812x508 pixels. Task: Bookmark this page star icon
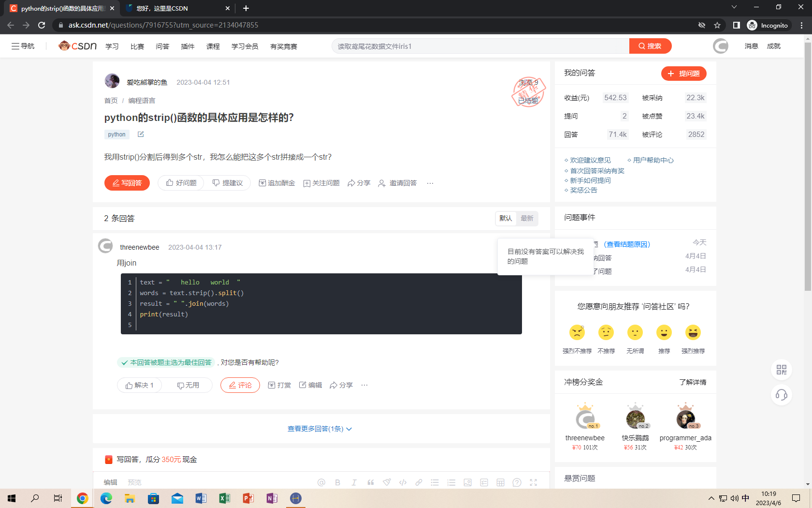coord(717,25)
